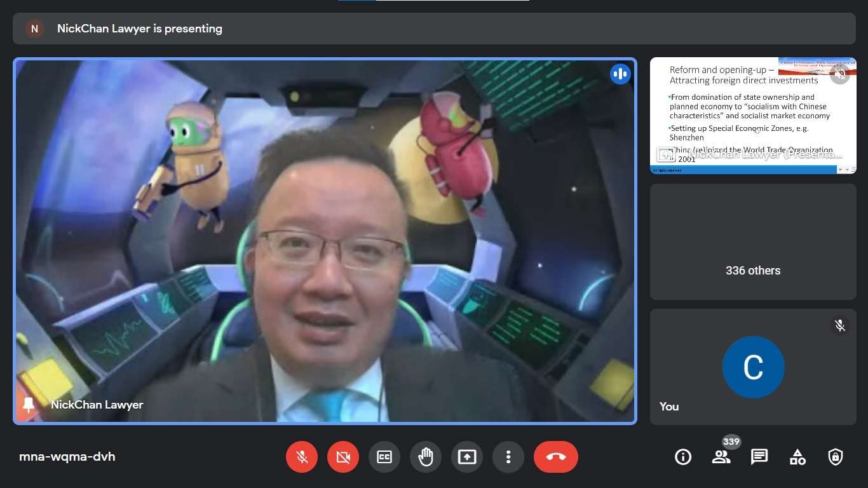Click the mna-wqma-dvh meeting code
Screen dimensions: 868x488
(67, 457)
